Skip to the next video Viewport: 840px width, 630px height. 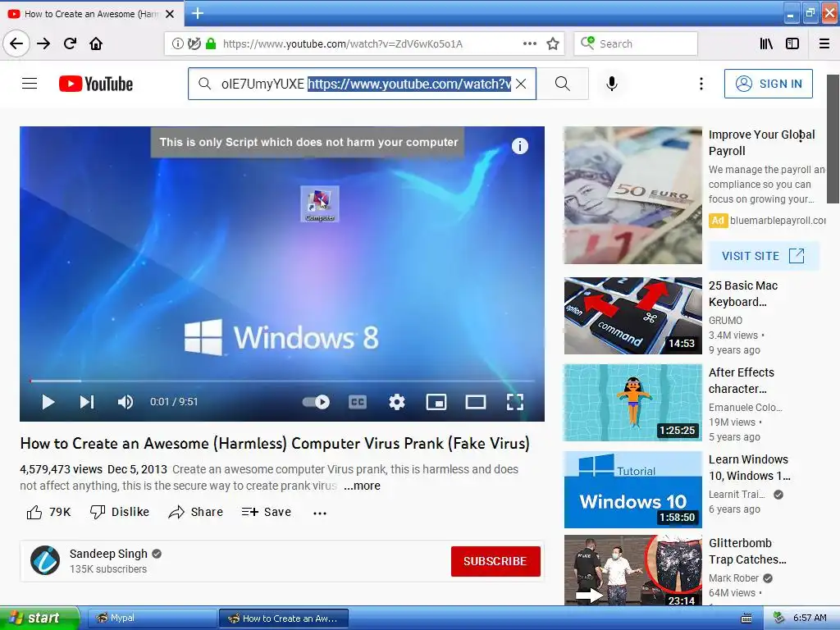[87, 402]
